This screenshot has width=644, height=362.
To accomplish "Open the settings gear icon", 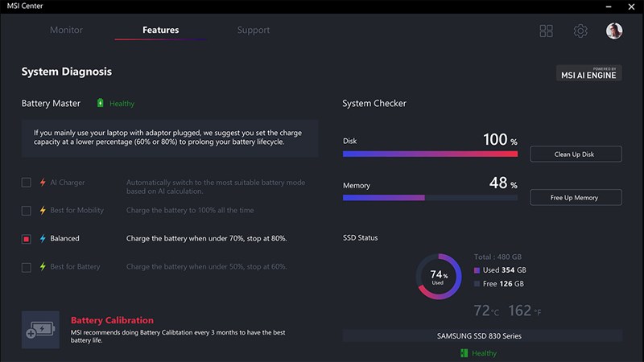I will 580,31.
